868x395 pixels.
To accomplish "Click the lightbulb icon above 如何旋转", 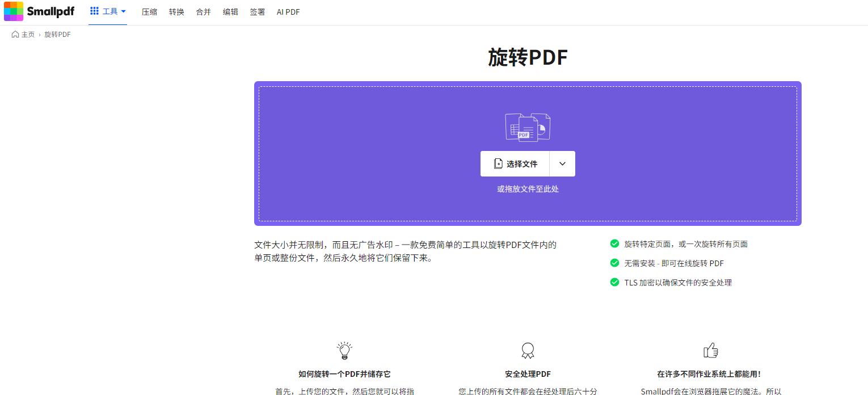I will pyautogui.click(x=344, y=351).
